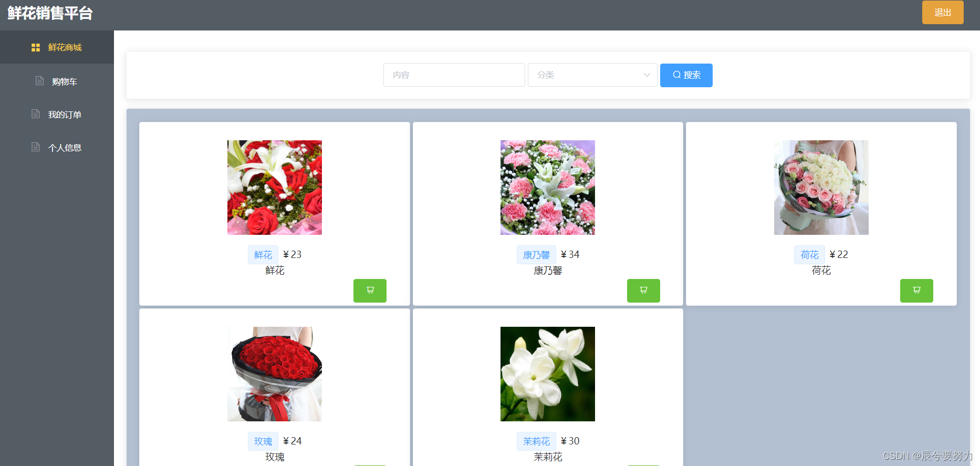Click the blue 康乃馨 category tag
980x466 pixels.
click(536, 255)
